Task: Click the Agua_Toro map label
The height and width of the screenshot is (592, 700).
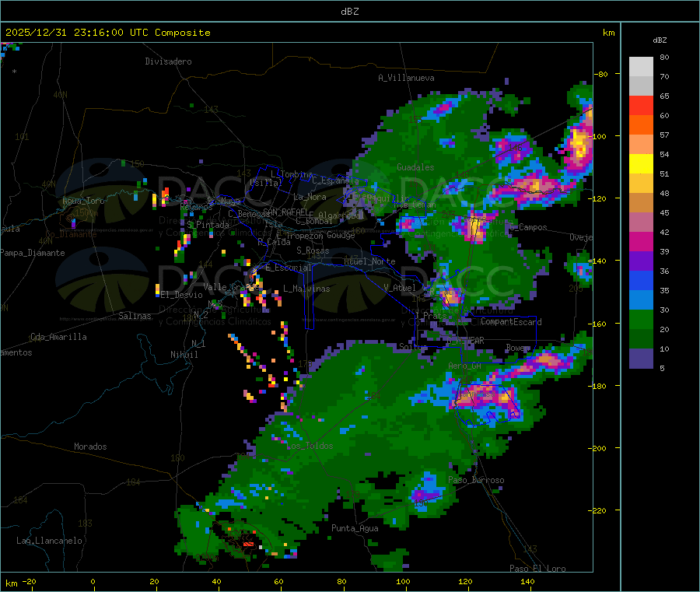Action: click(x=83, y=201)
